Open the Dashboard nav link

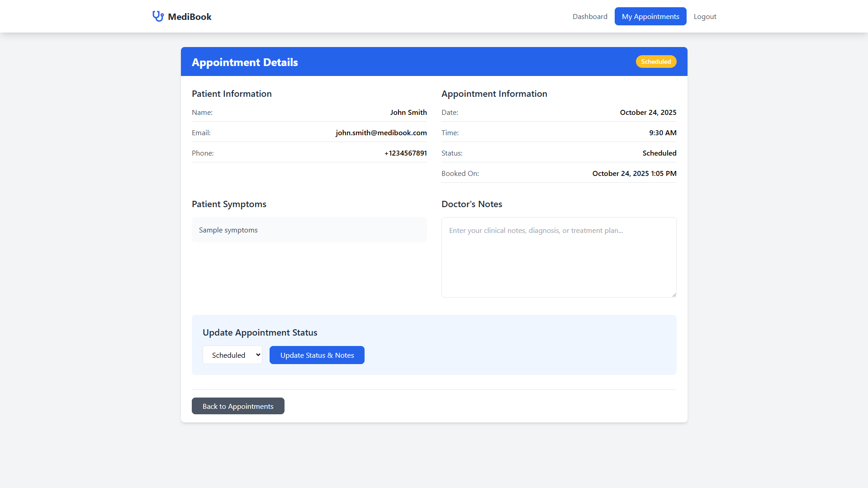590,16
